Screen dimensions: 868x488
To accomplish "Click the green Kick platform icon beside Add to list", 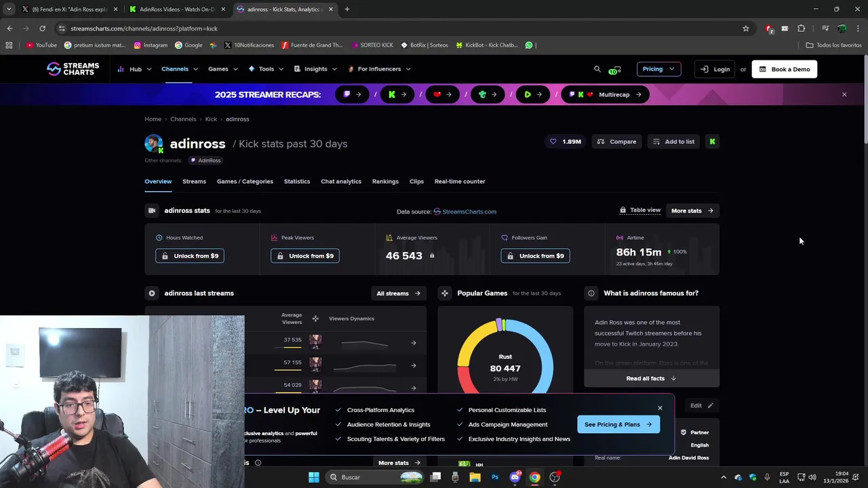I will [712, 142].
